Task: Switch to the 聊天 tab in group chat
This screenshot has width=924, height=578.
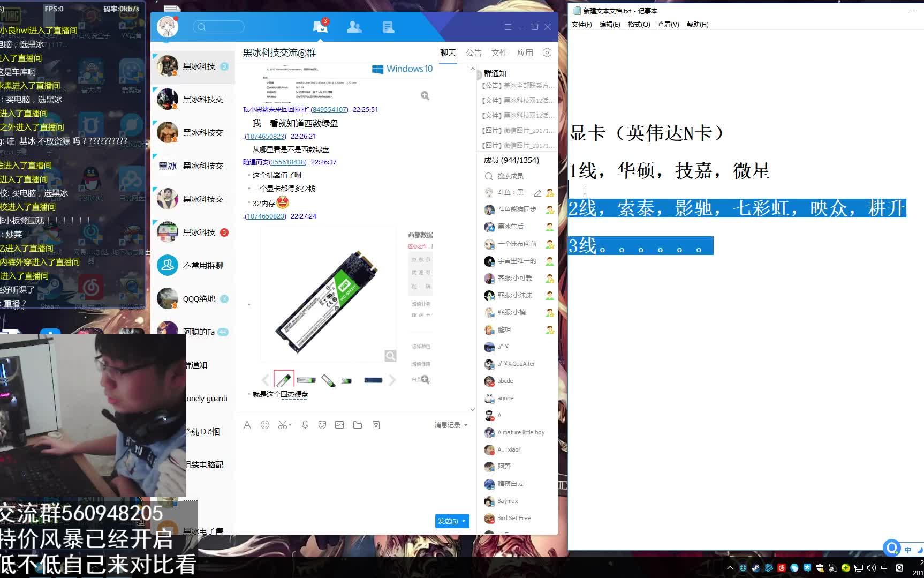Action: coord(448,52)
